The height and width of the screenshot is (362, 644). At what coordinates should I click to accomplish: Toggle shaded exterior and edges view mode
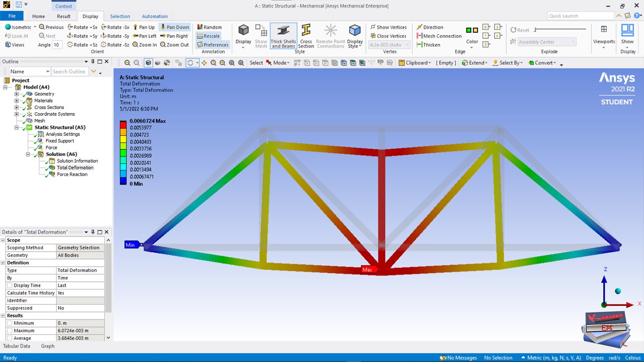tap(148, 63)
